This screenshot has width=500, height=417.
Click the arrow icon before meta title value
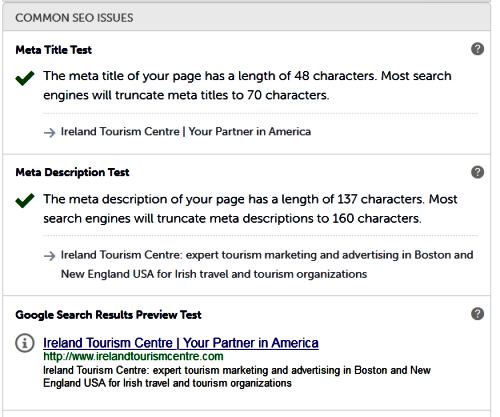50,133
